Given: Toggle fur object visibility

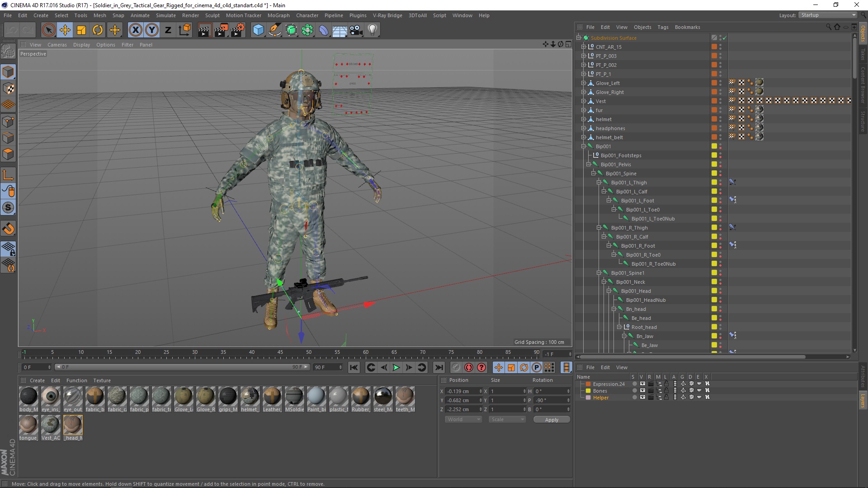Looking at the screenshot, I should pos(722,110).
